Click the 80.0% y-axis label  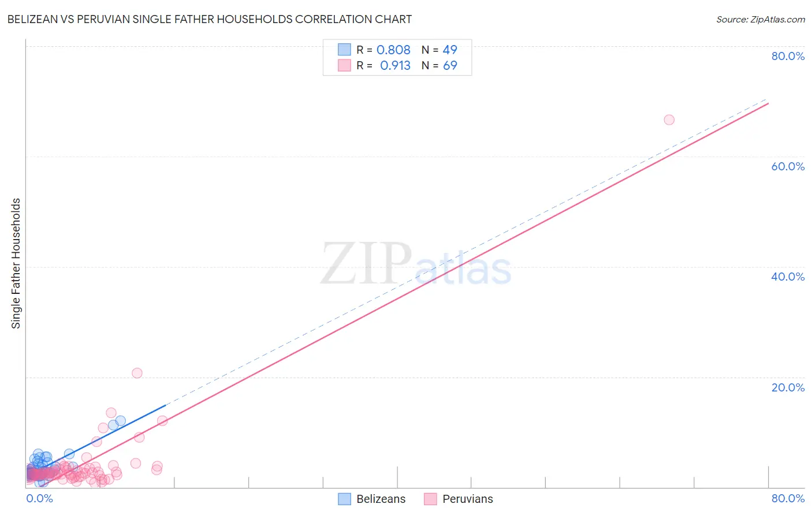(788, 56)
